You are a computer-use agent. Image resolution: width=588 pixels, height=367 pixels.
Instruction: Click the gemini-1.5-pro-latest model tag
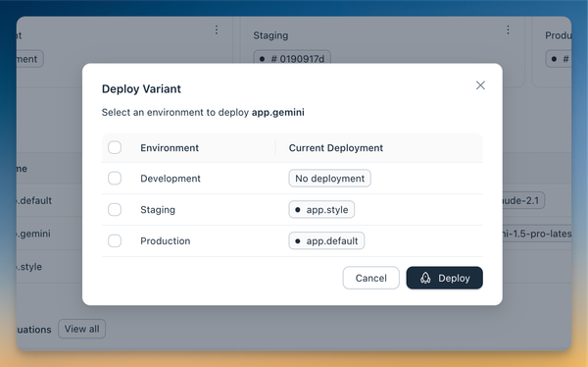click(536, 234)
